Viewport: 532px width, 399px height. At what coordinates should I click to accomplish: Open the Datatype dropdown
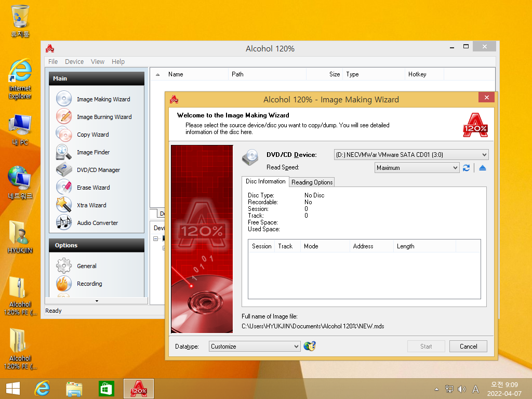[x=255, y=347]
